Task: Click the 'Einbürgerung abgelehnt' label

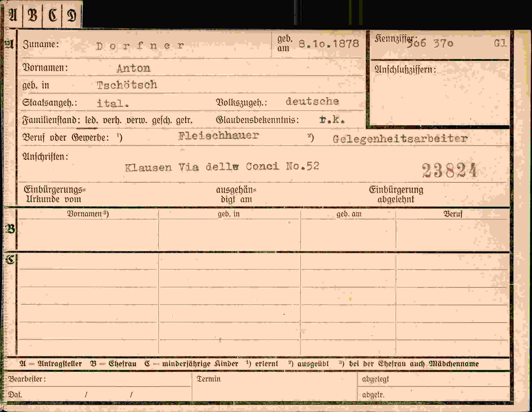Action: 396,194
